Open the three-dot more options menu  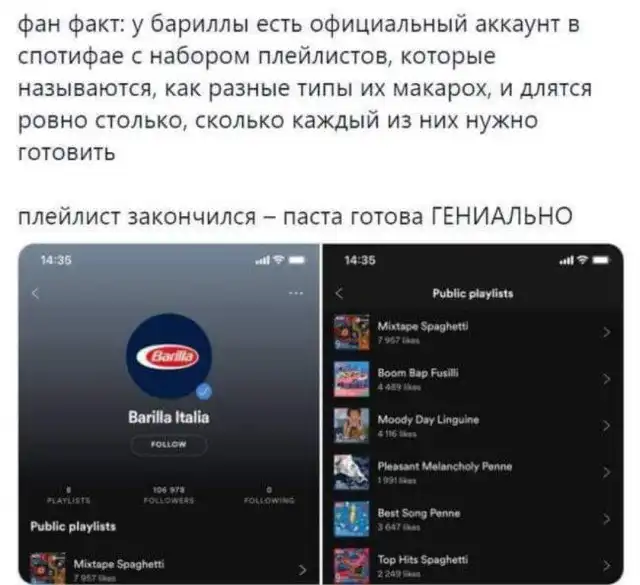tap(296, 293)
